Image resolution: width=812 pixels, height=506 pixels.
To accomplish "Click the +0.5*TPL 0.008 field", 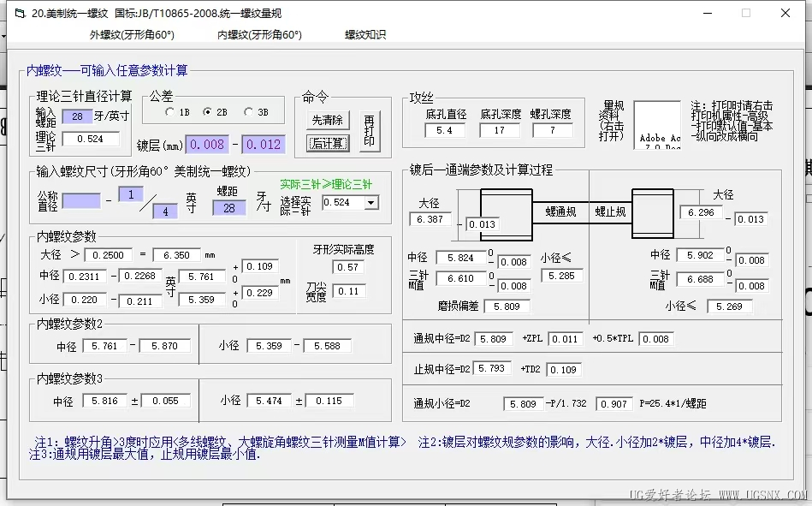I will 656,339.
